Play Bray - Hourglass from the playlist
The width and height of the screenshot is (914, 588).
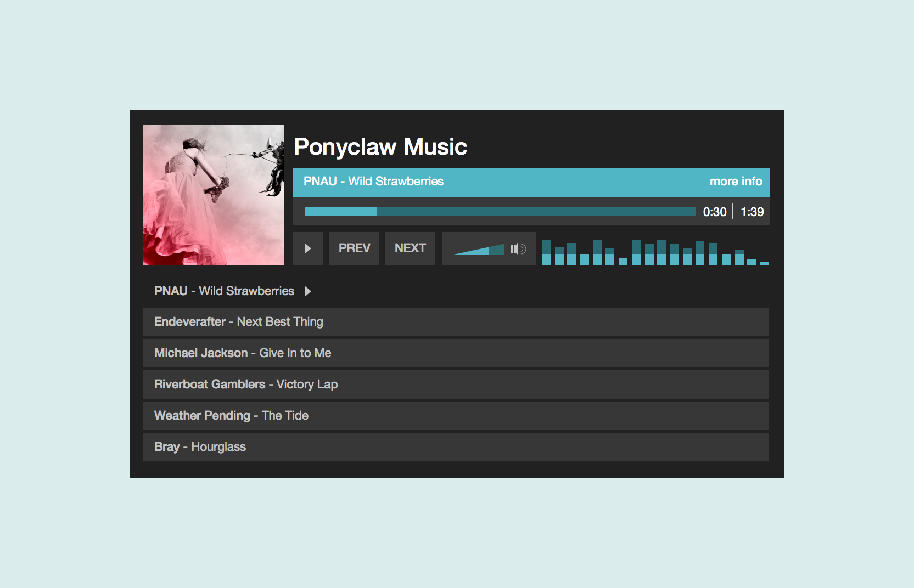(x=456, y=447)
